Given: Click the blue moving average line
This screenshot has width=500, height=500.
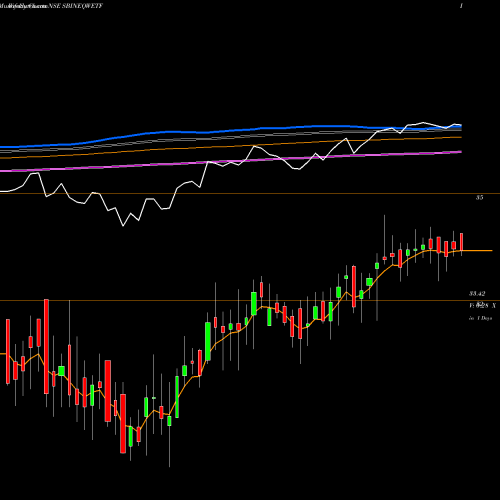Looking at the screenshot, I should (x=231, y=131).
